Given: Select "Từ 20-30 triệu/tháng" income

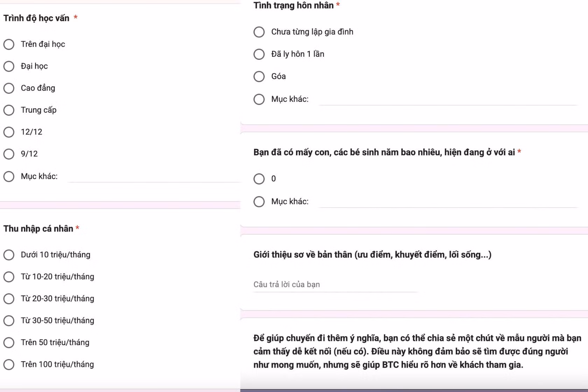Looking at the screenshot, I should [9, 299].
